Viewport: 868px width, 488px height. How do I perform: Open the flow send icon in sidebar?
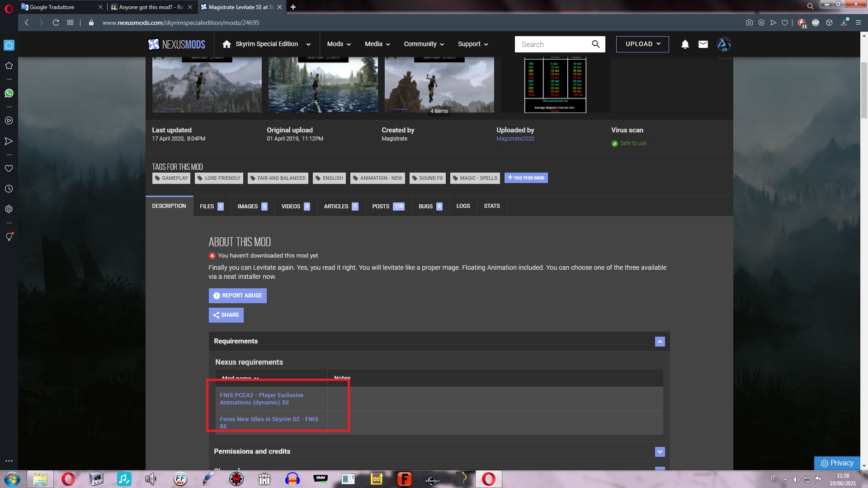(9, 141)
